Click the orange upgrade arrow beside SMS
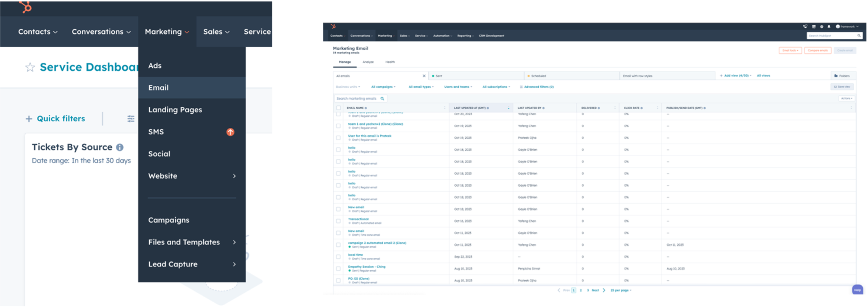868x308 pixels. [x=230, y=132]
